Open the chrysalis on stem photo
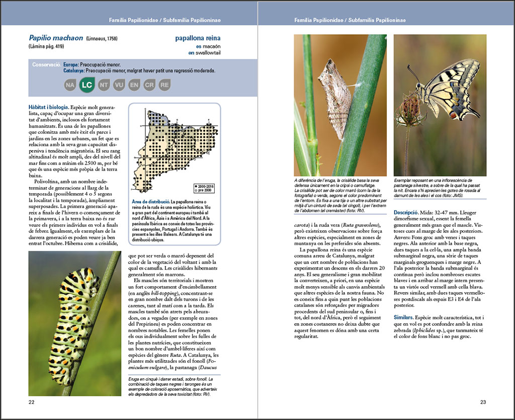 tap(340, 105)
